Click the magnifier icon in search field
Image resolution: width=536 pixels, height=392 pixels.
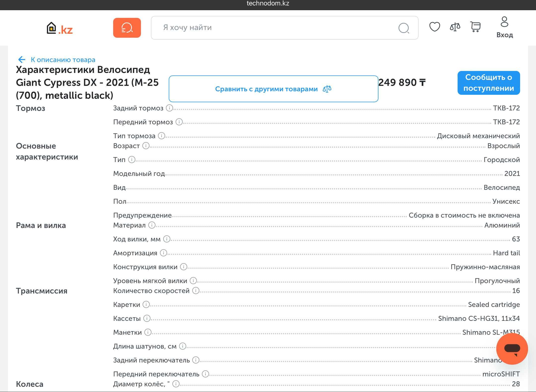(404, 28)
